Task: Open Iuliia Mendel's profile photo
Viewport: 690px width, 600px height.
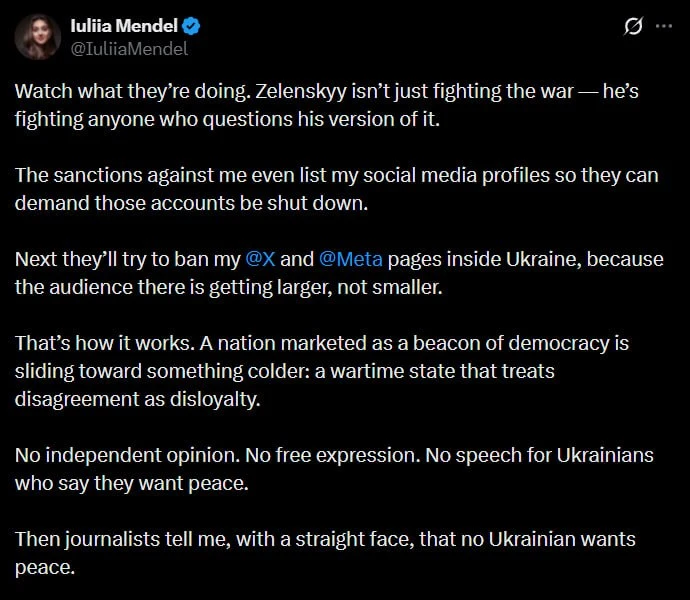Action: [x=37, y=37]
